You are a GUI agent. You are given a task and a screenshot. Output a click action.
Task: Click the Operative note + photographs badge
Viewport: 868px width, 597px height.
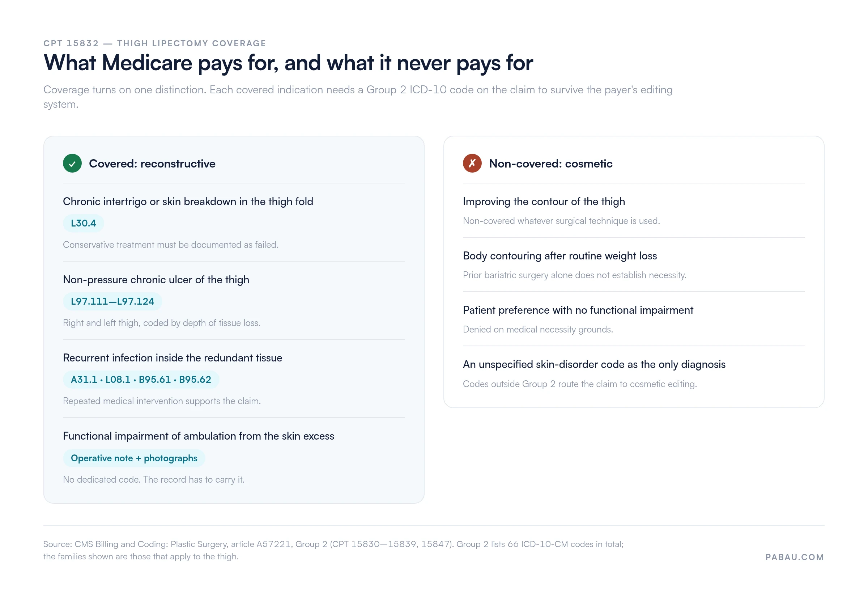point(134,458)
